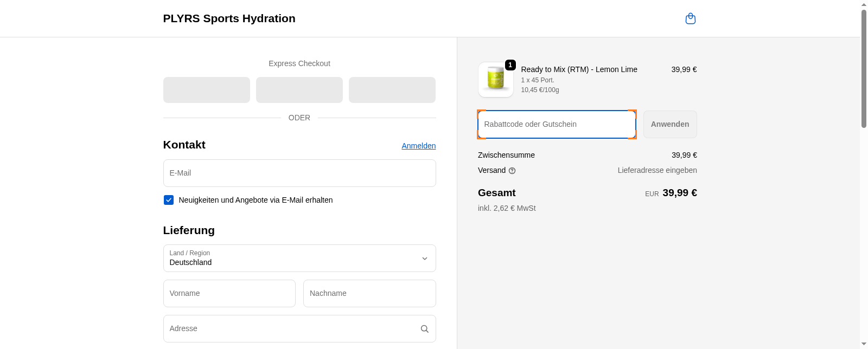Click the Anmelden login link

(418, 146)
